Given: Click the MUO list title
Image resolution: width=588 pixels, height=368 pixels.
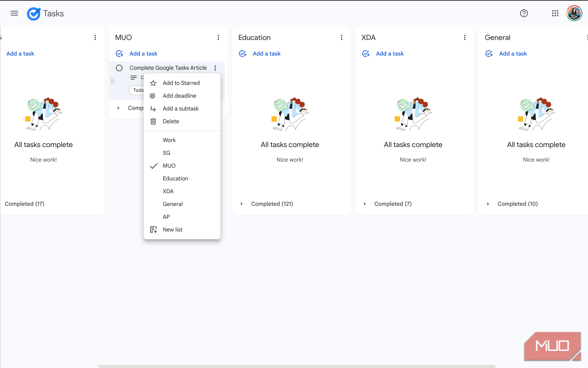Looking at the screenshot, I should [x=123, y=38].
